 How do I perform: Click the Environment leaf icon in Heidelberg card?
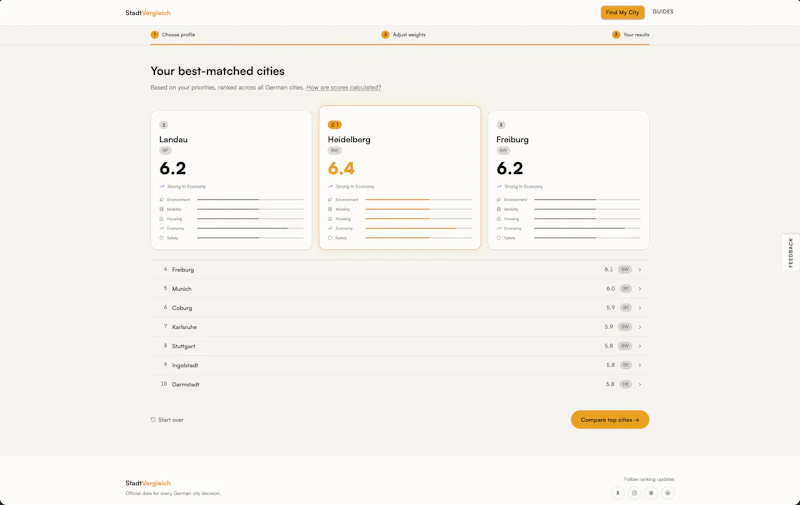coord(330,199)
